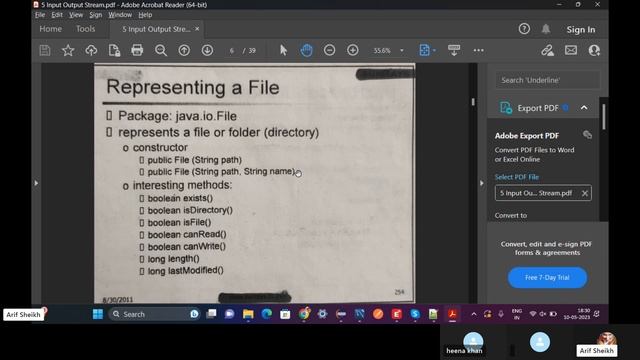This screenshot has height=360, width=640.
Task: Close the 5 Input Output Stream tab
Action: [197, 29]
